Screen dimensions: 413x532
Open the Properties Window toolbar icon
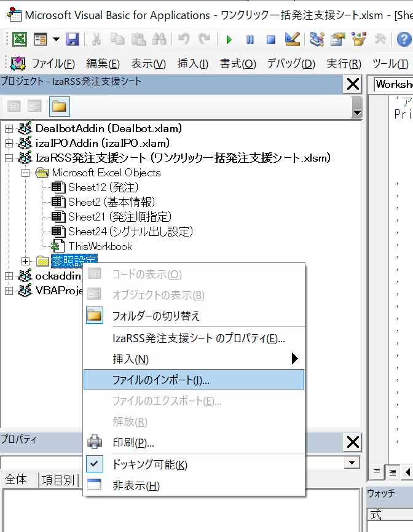(337, 39)
